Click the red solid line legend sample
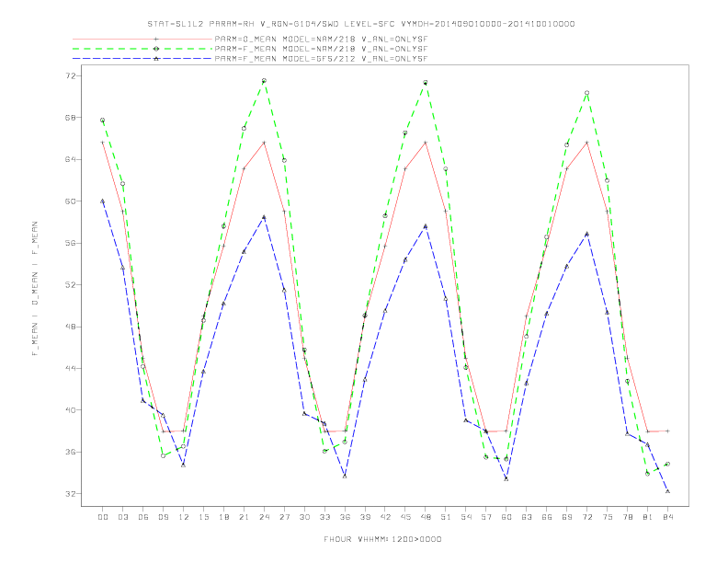728x563 pixels. (142, 39)
